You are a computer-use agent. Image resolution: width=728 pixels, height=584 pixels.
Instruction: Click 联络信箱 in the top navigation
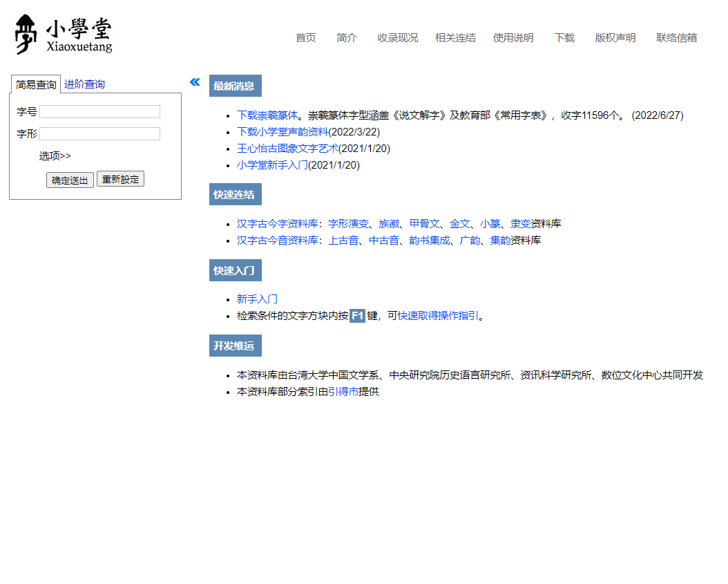(676, 37)
